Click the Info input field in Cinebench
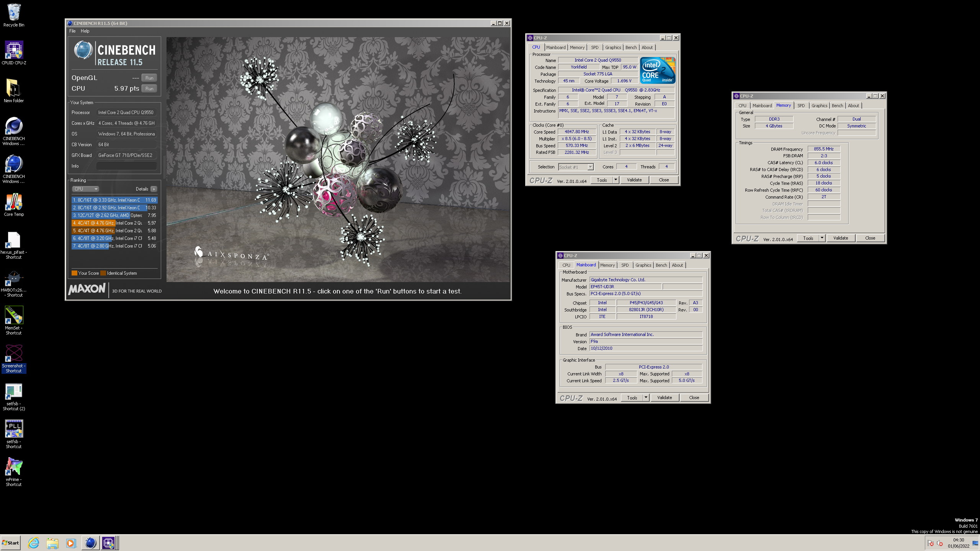This screenshot has width=980, height=551. pyautogui.click(x=127, y=166)
